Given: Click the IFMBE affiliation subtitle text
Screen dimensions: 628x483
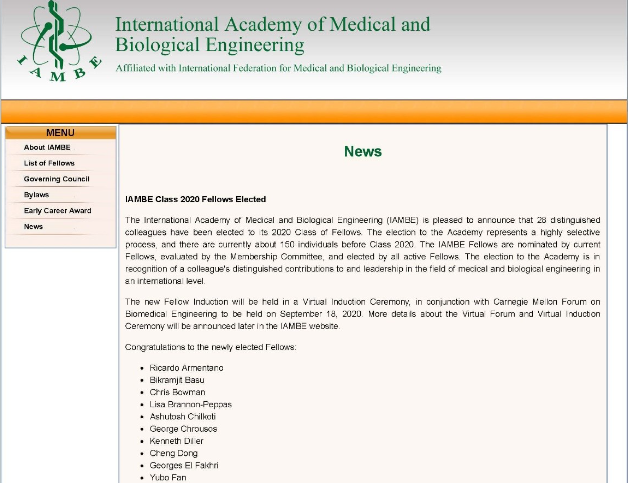Looking at the screenshot, I should [x=278, y=69].
